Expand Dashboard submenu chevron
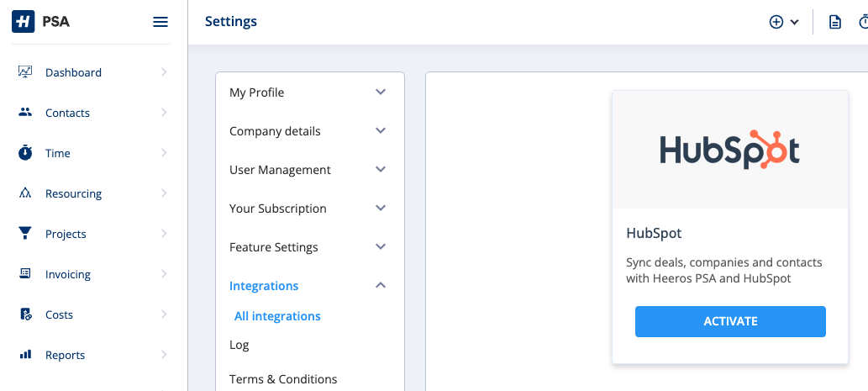This screenshot has width=868, height=391. point(164,72)
